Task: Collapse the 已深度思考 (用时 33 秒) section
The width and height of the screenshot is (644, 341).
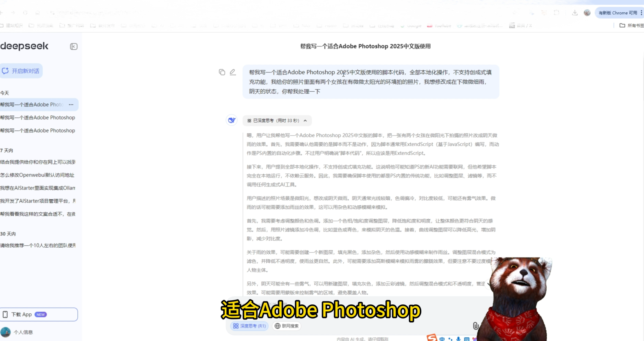Action: (x=277, y=121)
